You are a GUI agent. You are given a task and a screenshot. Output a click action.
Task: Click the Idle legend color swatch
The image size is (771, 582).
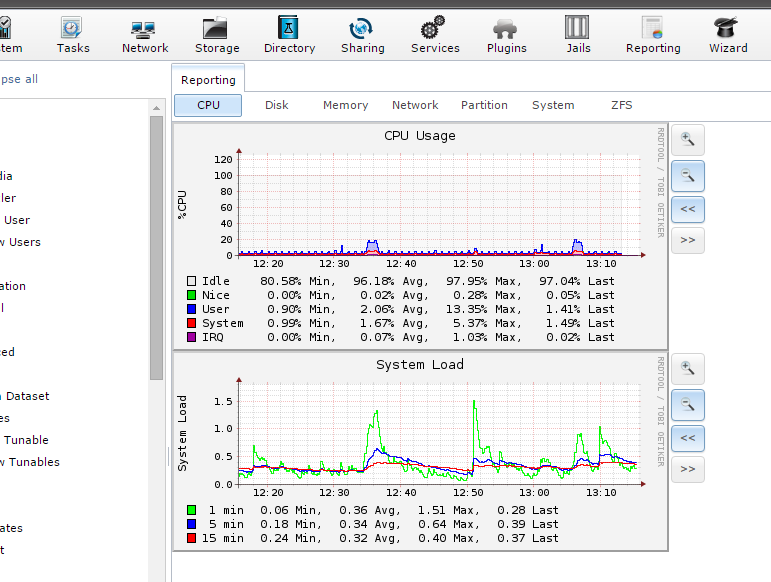(x=191, y=281)
